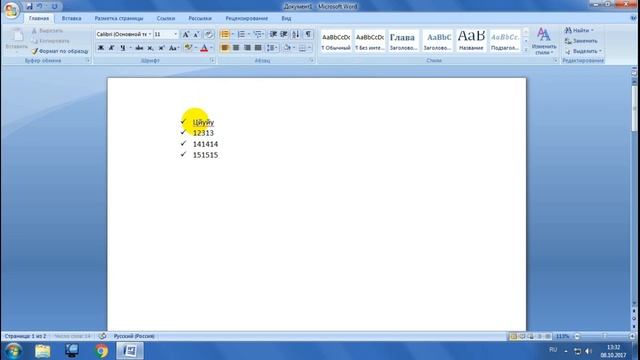Screen dimensions: 640x360
Task: Open Абзац paragraph dialog launcher
Action: click(311, 60)
